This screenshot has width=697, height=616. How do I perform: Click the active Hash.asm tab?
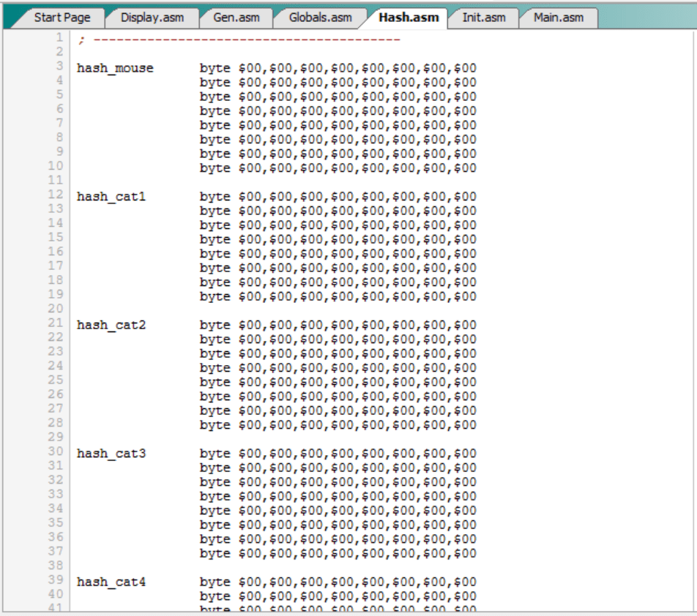(x=408, y=18)
